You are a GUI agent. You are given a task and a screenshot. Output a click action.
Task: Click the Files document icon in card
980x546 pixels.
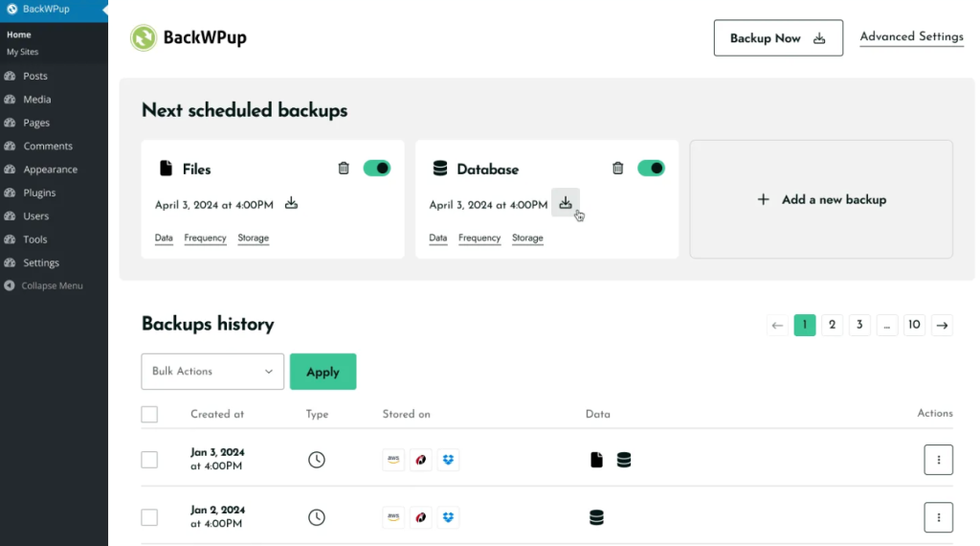pos(166,169)
